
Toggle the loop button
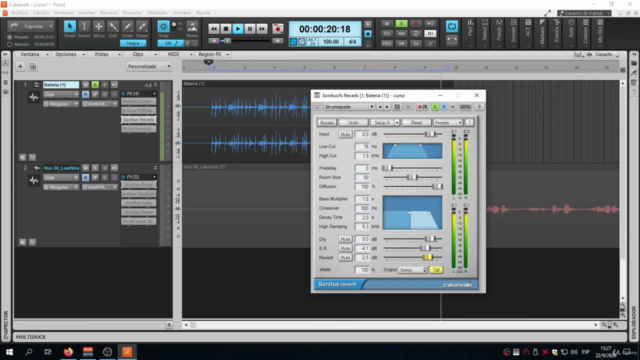[452, 27]
